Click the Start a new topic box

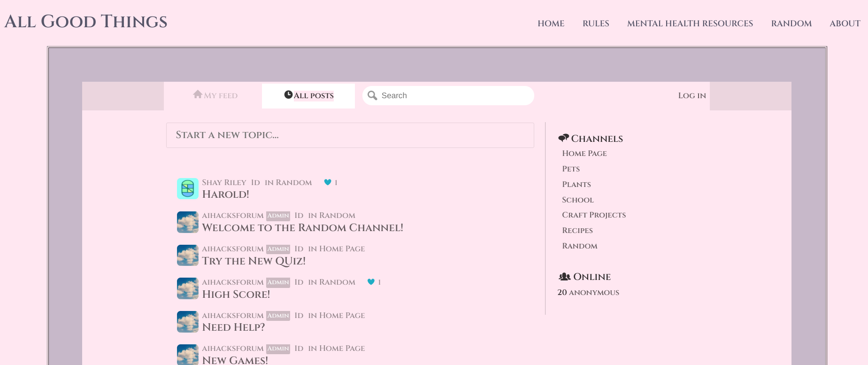[350, 135]
